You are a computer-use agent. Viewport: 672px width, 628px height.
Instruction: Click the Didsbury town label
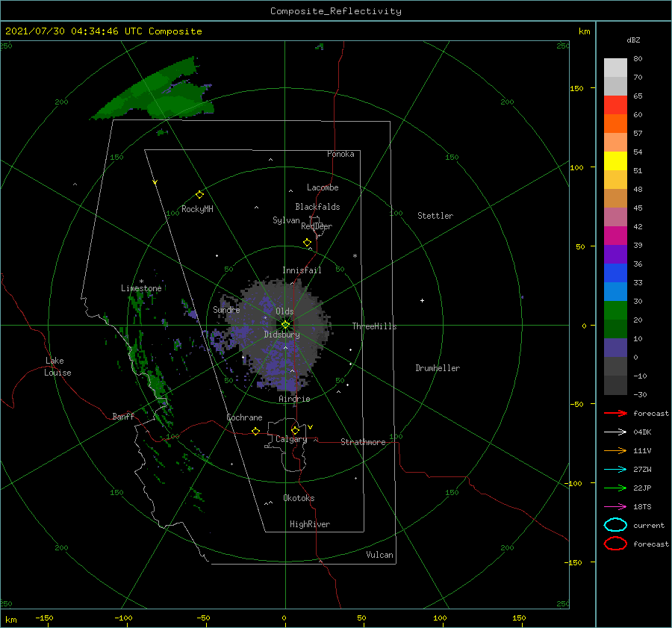(281, 335)
